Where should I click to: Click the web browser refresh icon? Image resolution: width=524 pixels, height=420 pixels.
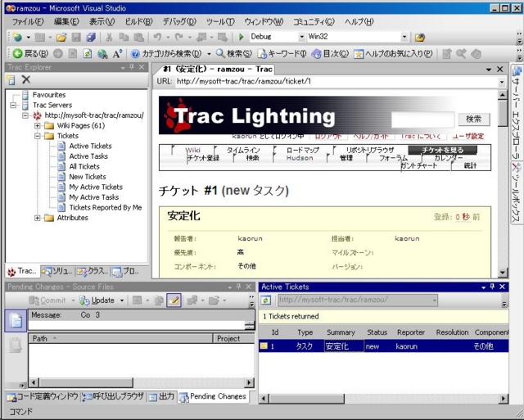click(88, 54)
